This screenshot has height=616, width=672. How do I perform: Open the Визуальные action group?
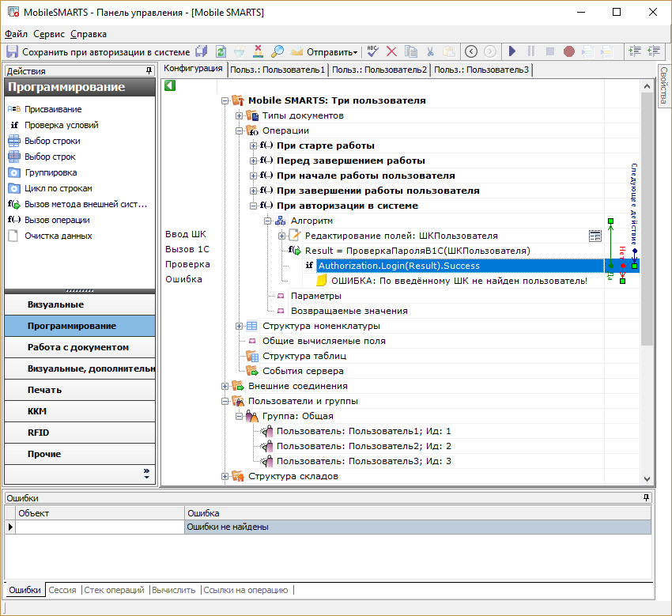coord(80,304)
